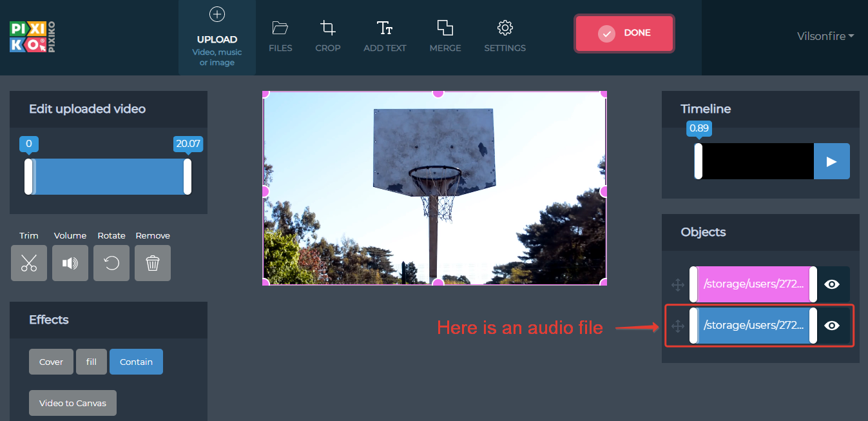Click the Edit uploaded video heading

click(87, 109)
